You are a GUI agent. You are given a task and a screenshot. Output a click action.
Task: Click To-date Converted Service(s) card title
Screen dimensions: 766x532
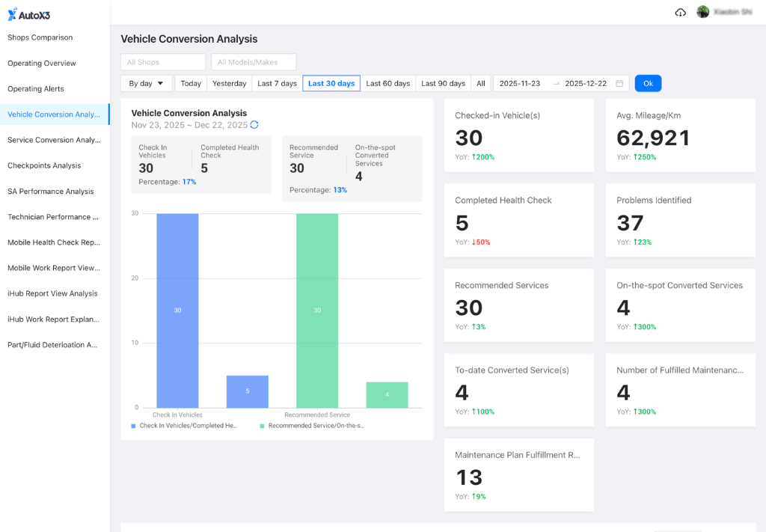[x=512, y=370]
